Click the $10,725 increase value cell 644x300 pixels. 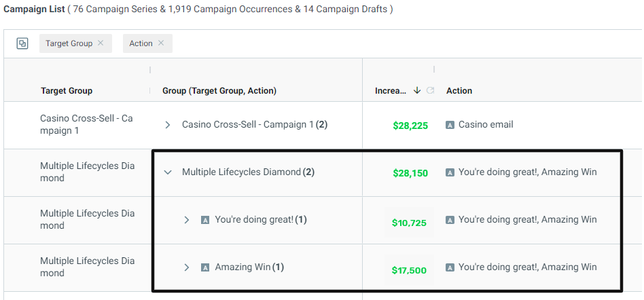pos(409,223)
